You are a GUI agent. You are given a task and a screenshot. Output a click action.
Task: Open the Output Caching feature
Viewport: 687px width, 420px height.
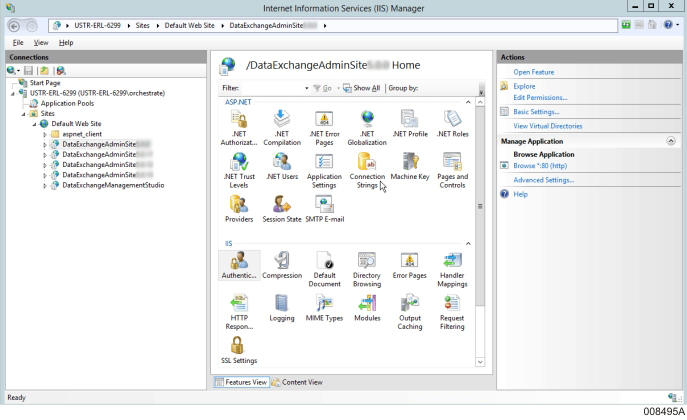coord(410,312)
